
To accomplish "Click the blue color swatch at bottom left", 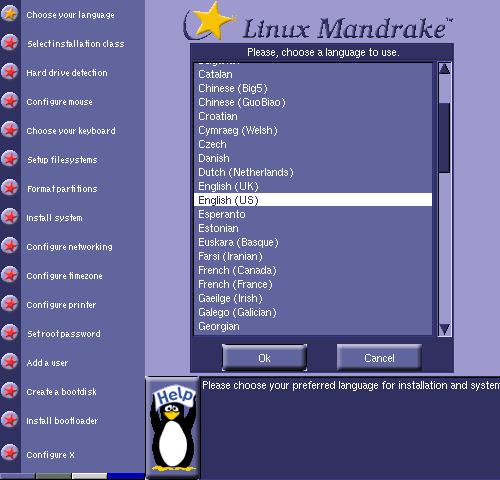I will (126, 476).
